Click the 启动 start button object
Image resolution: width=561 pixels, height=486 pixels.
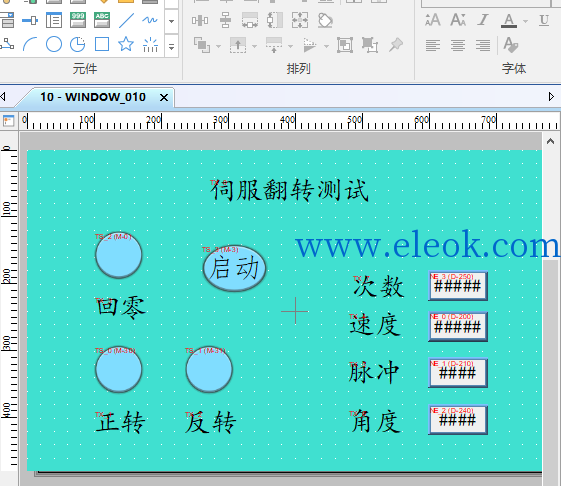coord(234,268)
